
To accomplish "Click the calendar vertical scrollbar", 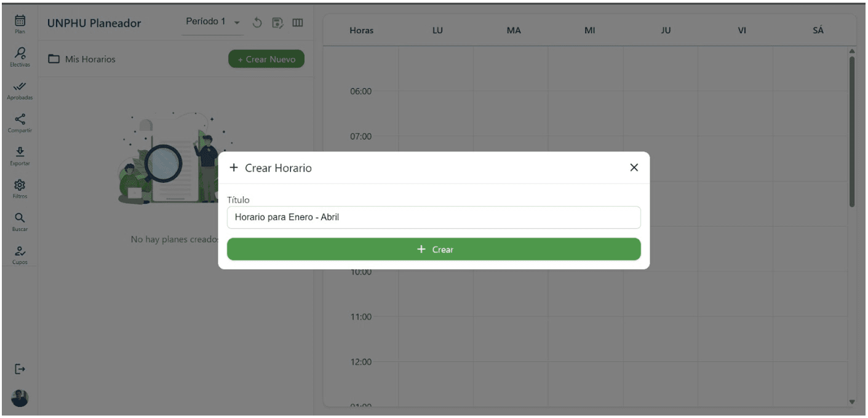I will (x=852, y=132).
